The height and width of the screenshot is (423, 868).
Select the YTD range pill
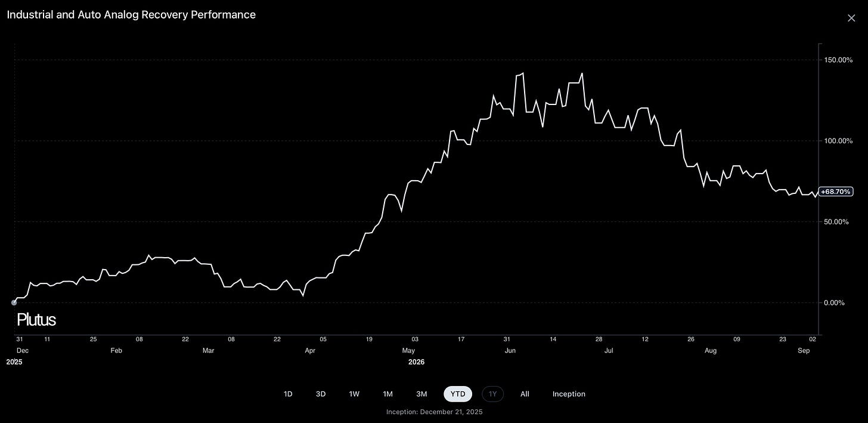point(458,394)
